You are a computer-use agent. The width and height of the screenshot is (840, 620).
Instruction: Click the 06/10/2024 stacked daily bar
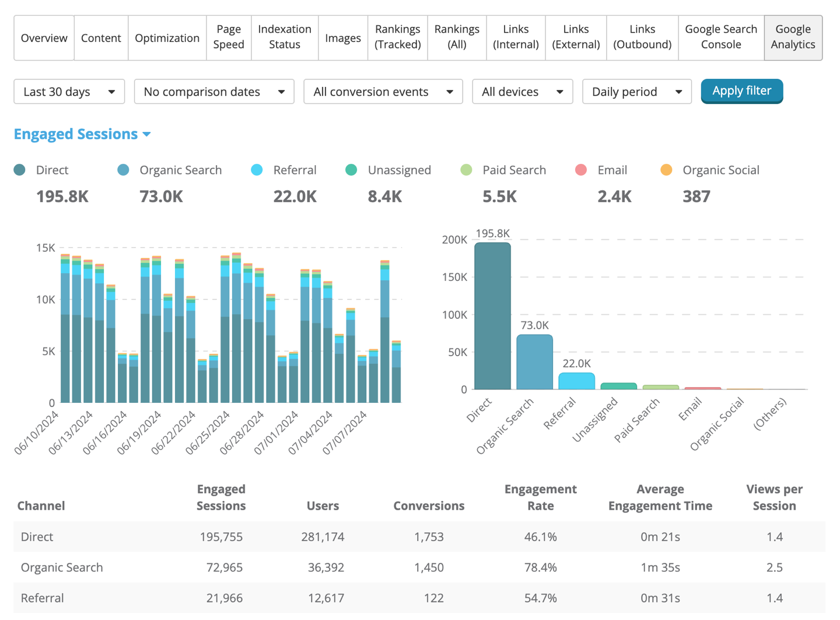click(x=65, y=329)
